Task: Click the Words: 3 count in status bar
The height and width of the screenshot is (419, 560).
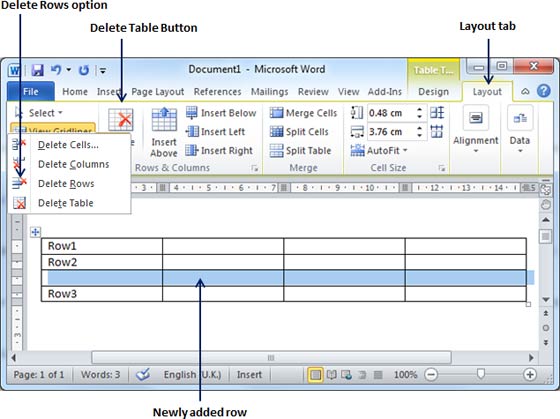Action: click(x=100, y=375)
